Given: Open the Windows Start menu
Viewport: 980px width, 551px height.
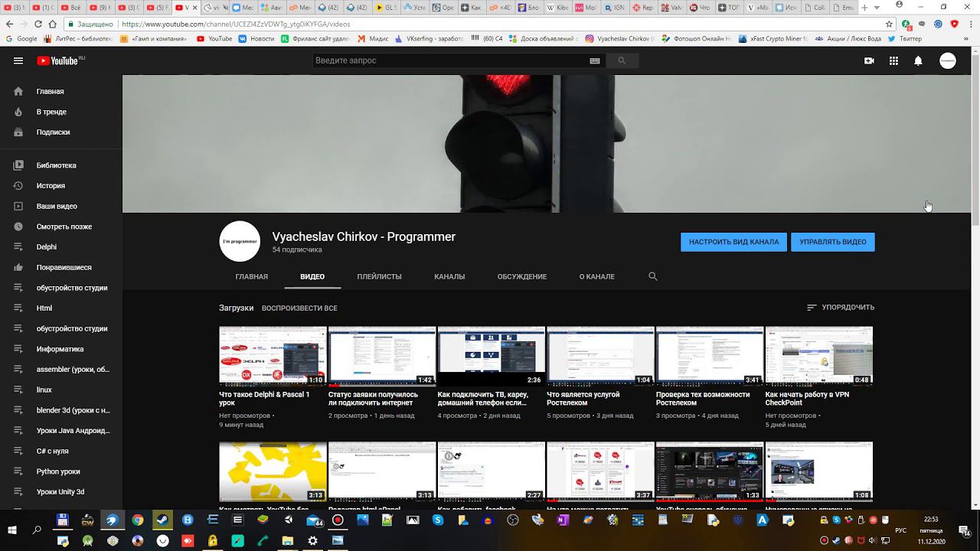Looking at the screenshot, I should point(12,530).
